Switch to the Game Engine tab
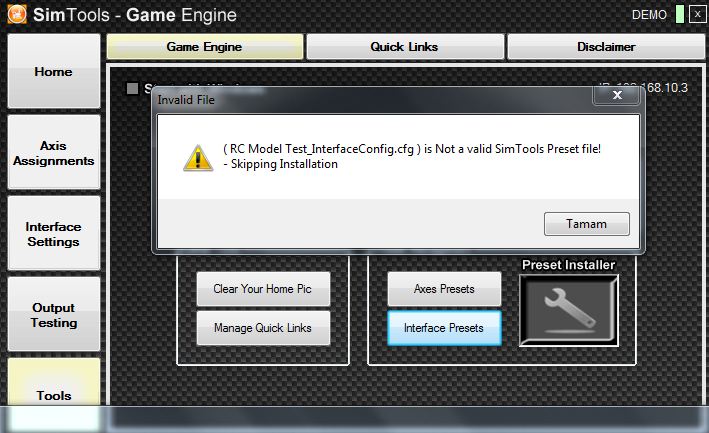The height and width of the screenshot is (433, 709). tap(204, 47)
